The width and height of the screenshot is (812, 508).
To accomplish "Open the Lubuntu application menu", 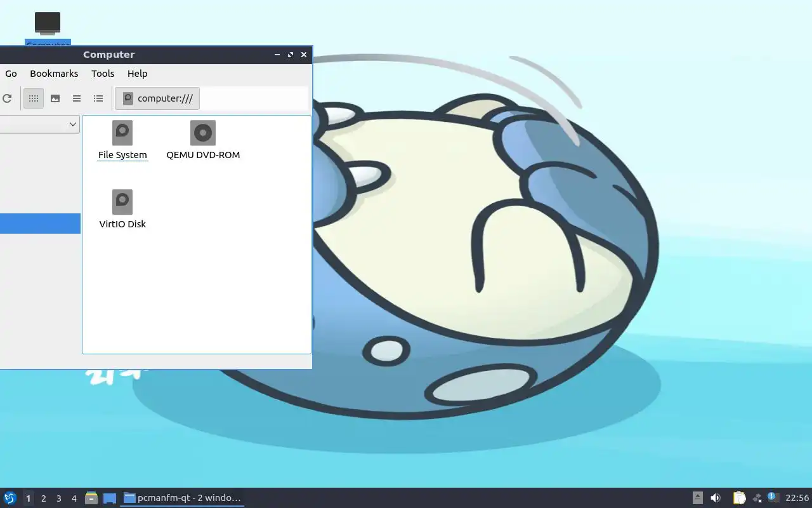I will 10,498.
